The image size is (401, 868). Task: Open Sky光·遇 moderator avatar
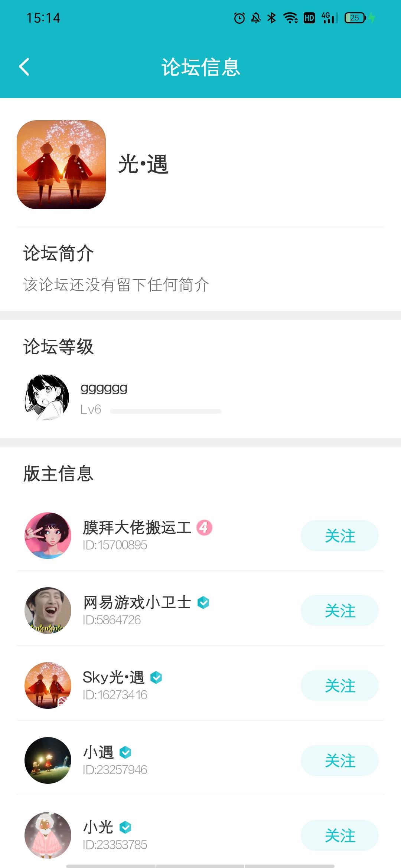point(48,685)
